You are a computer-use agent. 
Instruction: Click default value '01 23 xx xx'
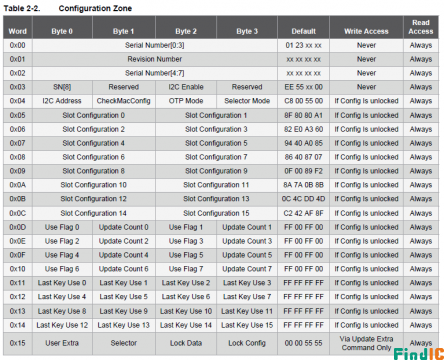click(x=303, y=45)
